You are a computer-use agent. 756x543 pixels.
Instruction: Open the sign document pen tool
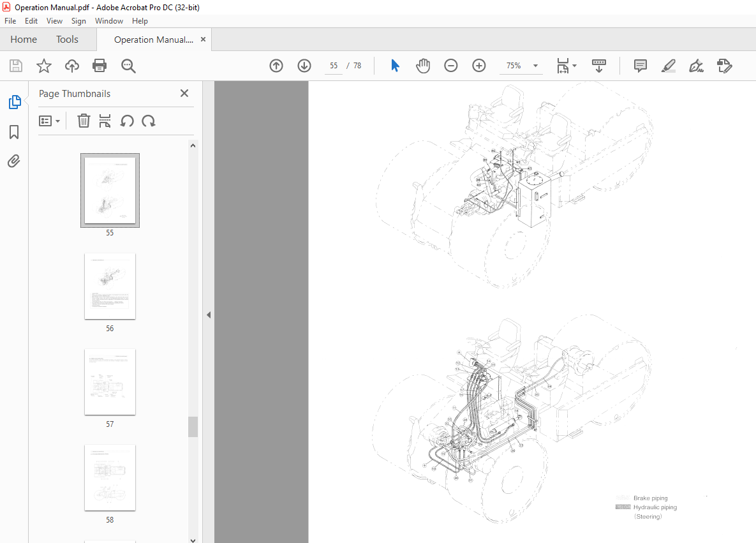tap(696, 66)
